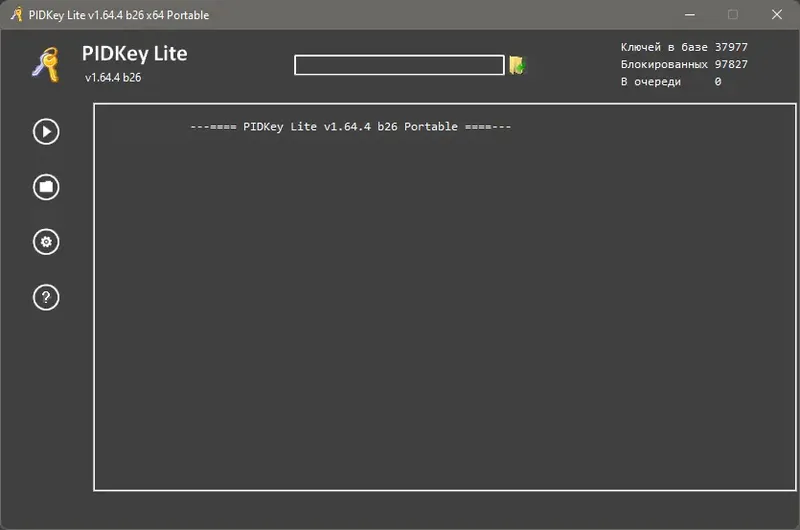
Task: Click the yellow paste key icon beside the input
Action: click(x=517, y=65)
